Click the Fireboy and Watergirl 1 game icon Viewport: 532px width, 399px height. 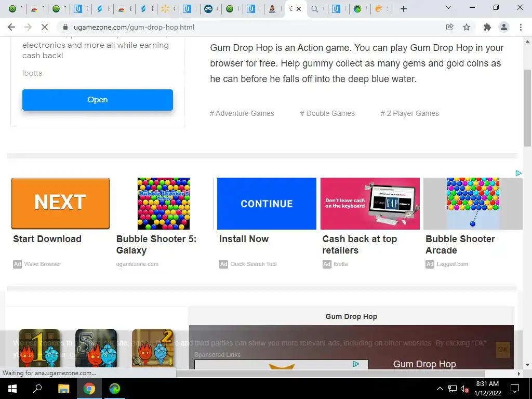pos(39,348)
